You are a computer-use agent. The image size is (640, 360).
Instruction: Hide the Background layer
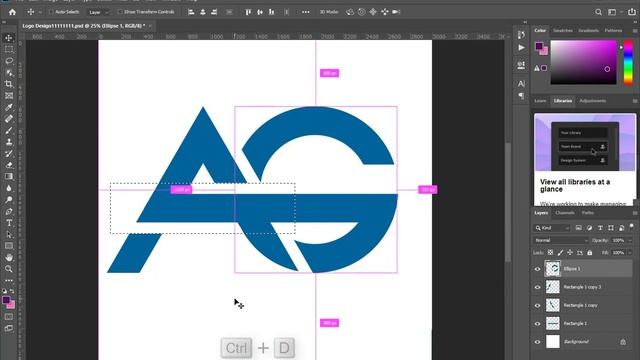click(537, 342)
